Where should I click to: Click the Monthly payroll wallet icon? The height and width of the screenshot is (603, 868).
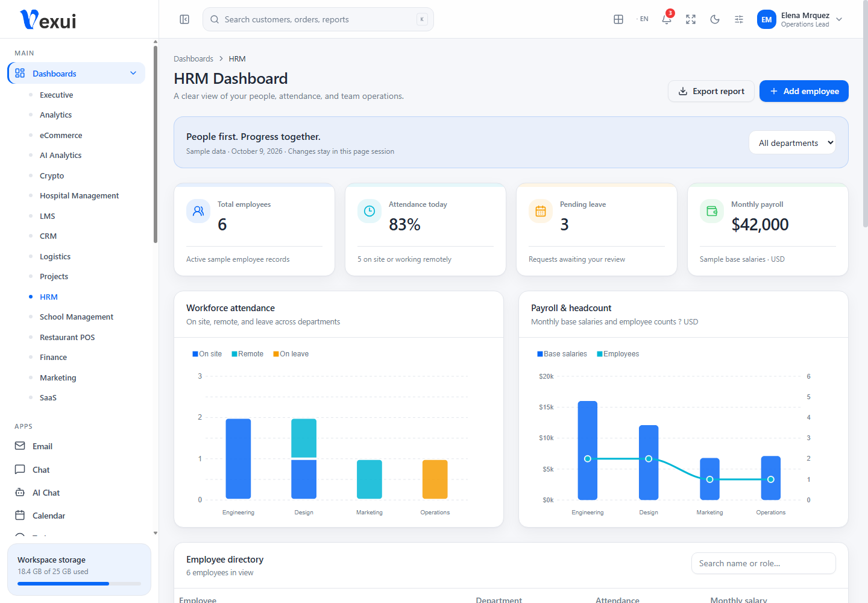tap(712, 211)
